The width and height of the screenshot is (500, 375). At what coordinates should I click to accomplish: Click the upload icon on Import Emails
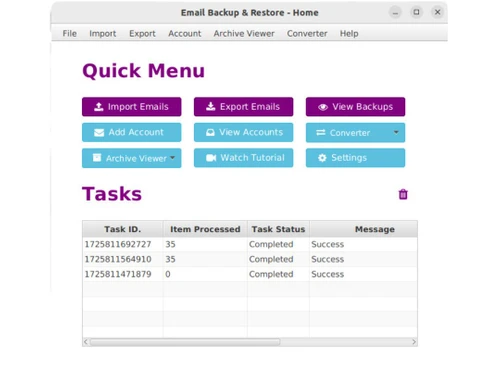(99, 107)
